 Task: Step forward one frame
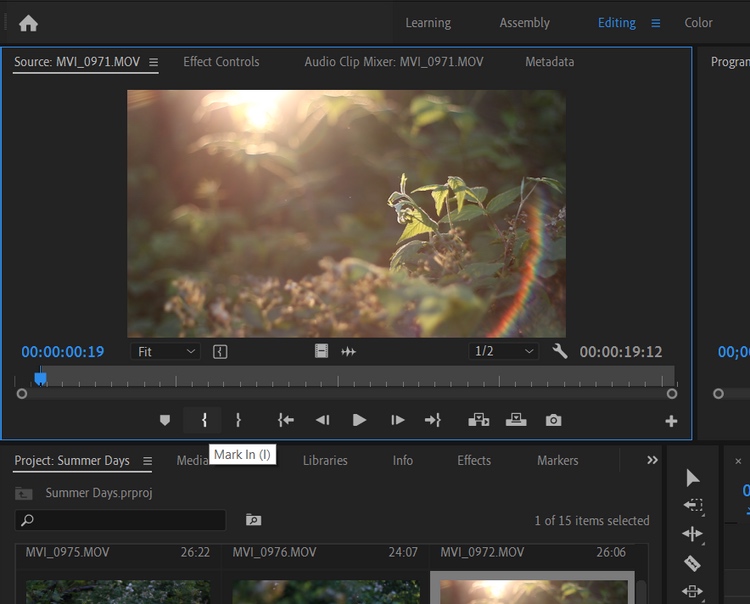397,420
